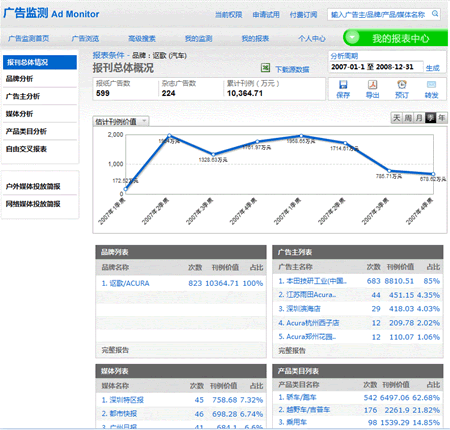Open the 分析周期 date range field
The height and width of the screenshot is (430, 450).
pos(377,67)
